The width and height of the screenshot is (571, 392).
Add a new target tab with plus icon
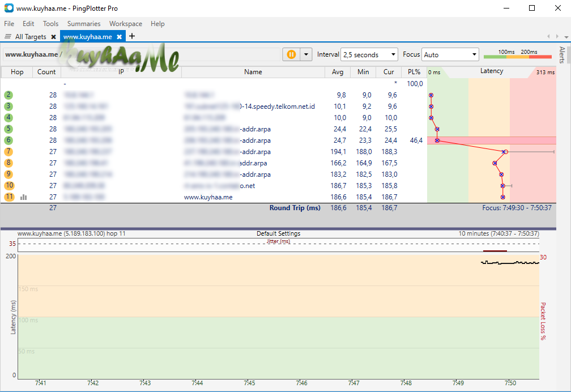[x=132, y=36]
